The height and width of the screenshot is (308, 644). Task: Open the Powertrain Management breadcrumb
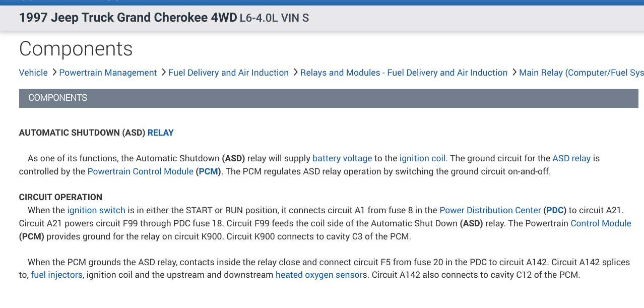click(108, 73)
